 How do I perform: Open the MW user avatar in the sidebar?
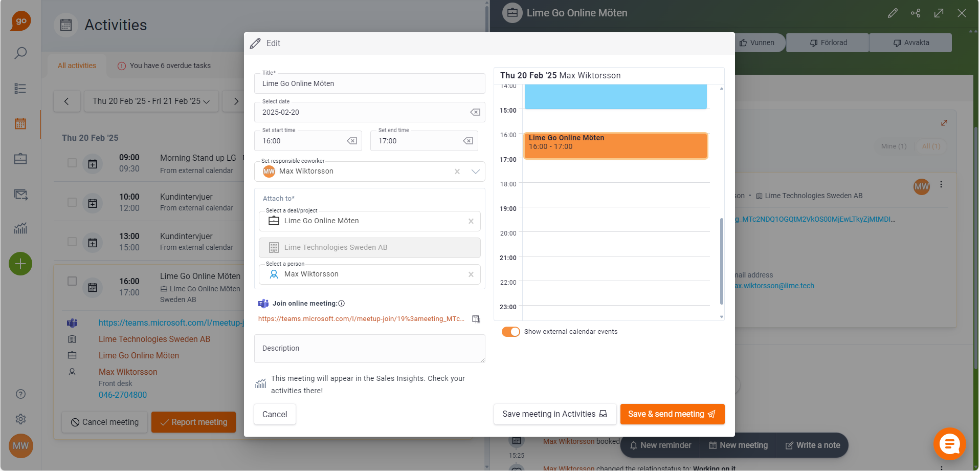(20, 446)
